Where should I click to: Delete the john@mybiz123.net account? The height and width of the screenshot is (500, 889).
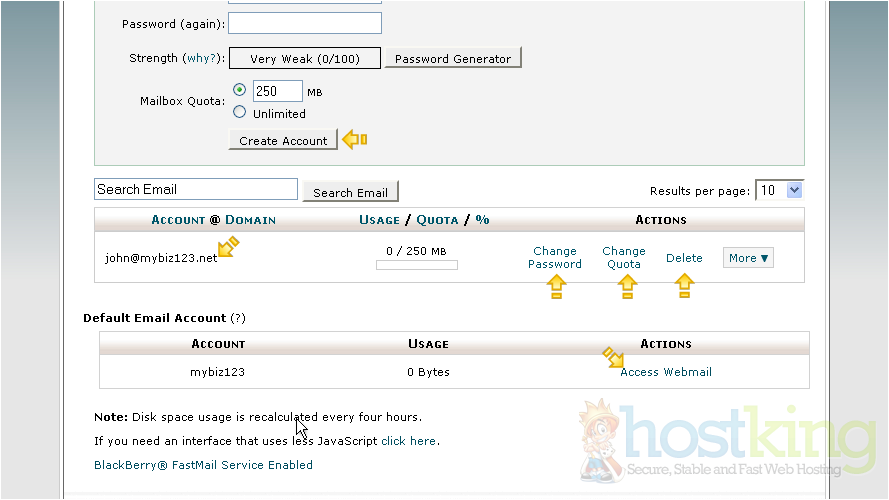pos(684,258)
